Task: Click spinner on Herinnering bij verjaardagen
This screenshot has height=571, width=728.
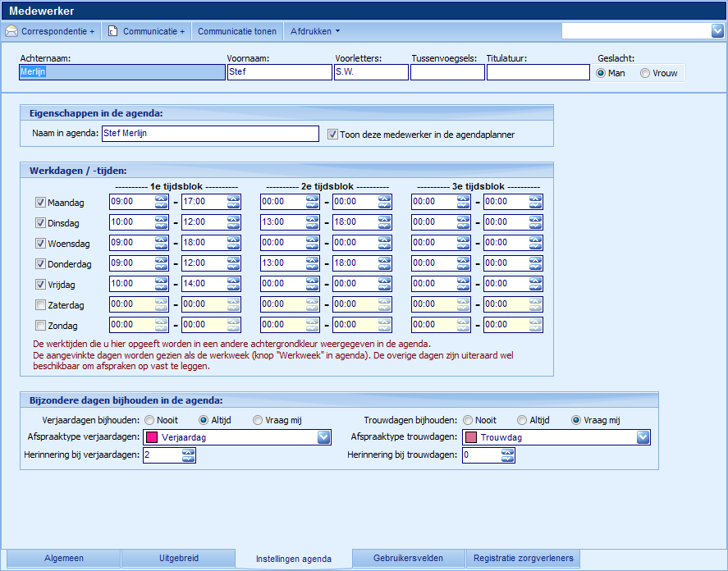Action: pyautogui.click(x=189, y=455)
